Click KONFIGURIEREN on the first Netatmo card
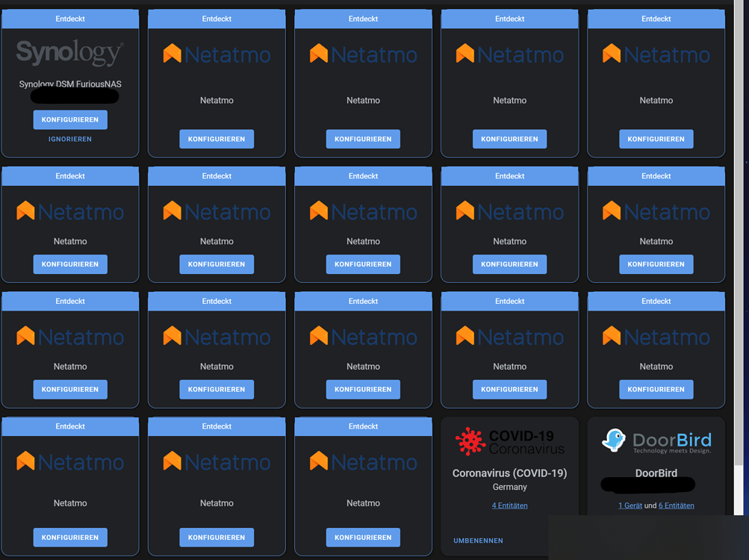This screenshot has width=749, height=560. [x=216, y=139]
